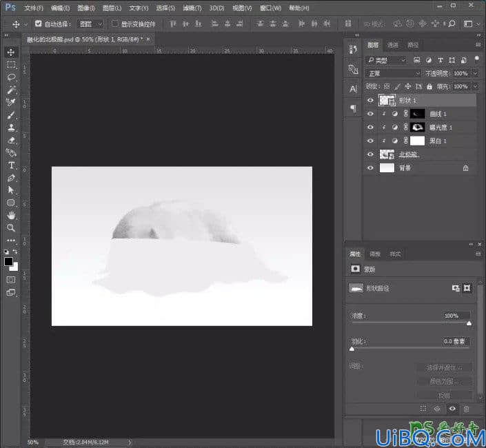Select the Eyedropper tool

11,102
